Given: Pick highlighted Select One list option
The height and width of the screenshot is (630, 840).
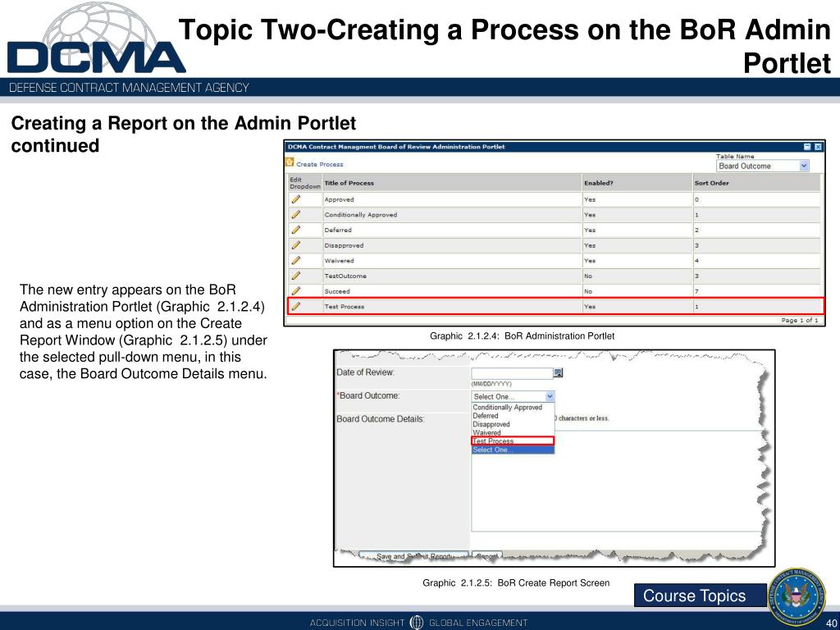Looking at the screenshot, I should 513,450.
